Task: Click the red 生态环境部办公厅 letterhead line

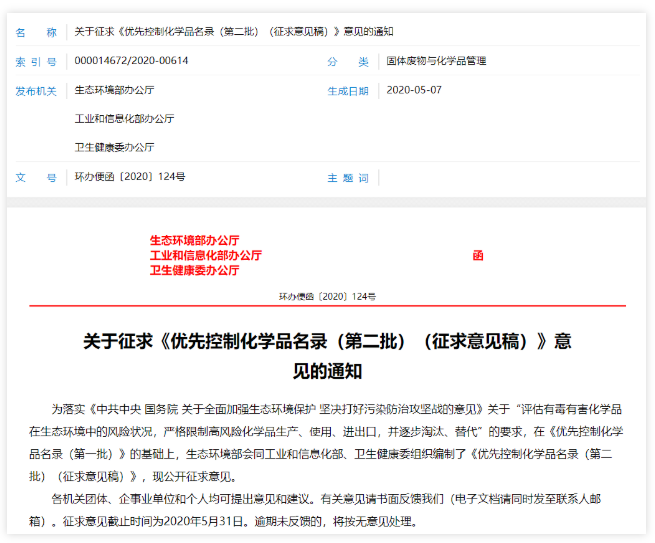Action: 194,240
